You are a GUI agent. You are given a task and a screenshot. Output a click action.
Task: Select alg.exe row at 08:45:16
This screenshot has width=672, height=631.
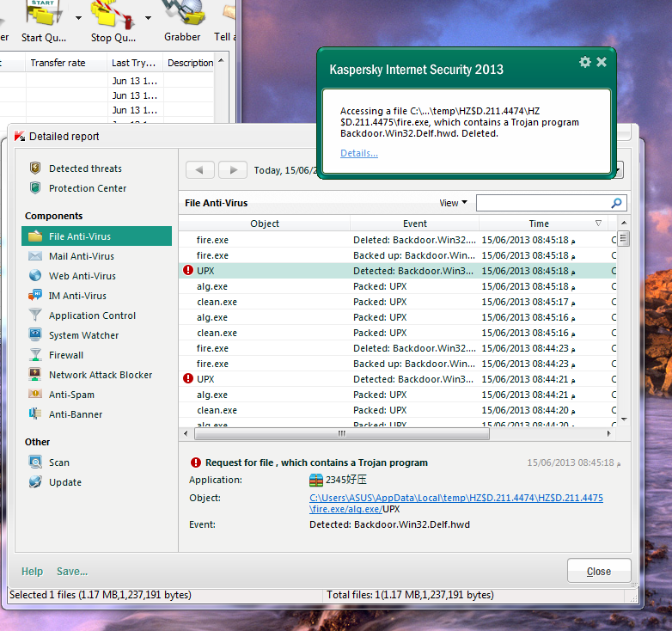(398, 317)
